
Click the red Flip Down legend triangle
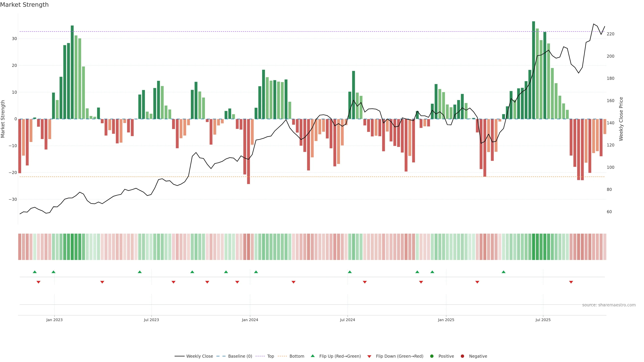pos(369,356)
